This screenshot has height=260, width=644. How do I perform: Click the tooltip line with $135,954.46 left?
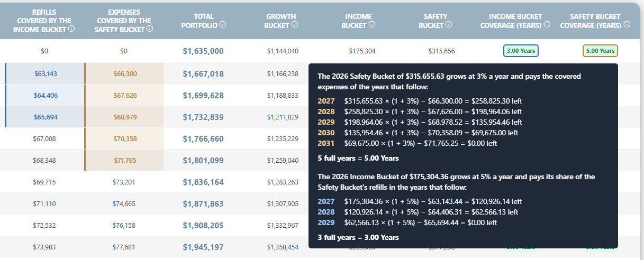pyautogui.click(x=420, y=122)
